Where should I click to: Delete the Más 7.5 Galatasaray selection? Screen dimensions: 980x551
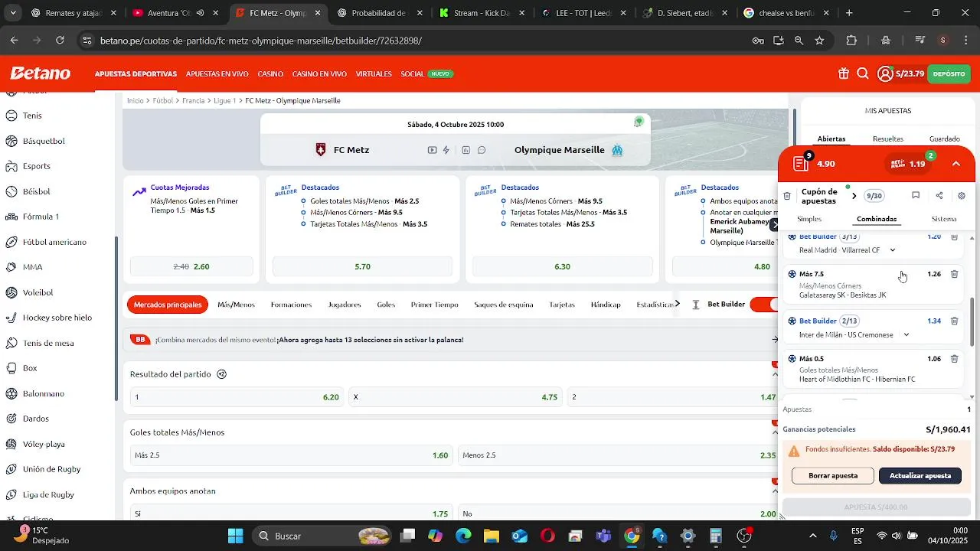[x=954, y=274]
